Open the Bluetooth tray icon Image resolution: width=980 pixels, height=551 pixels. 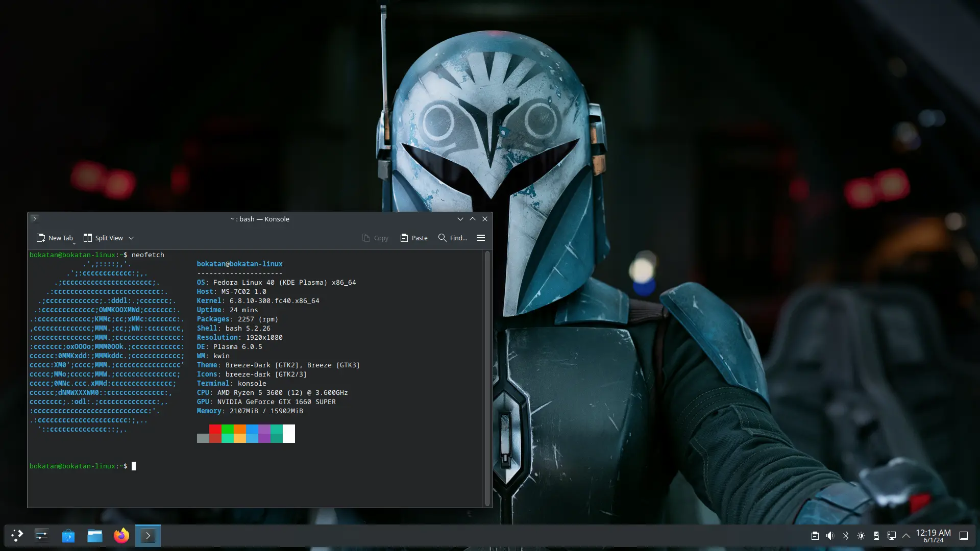coord(846,536)
